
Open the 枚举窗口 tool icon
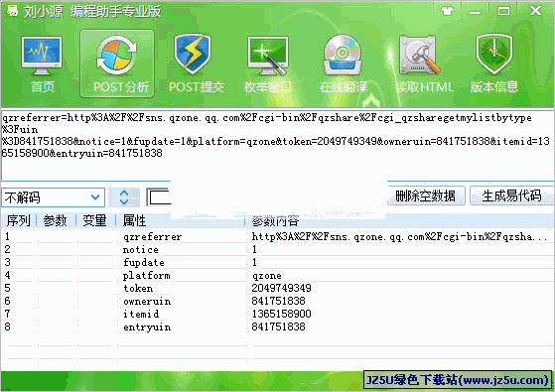[x=268, y=56]
